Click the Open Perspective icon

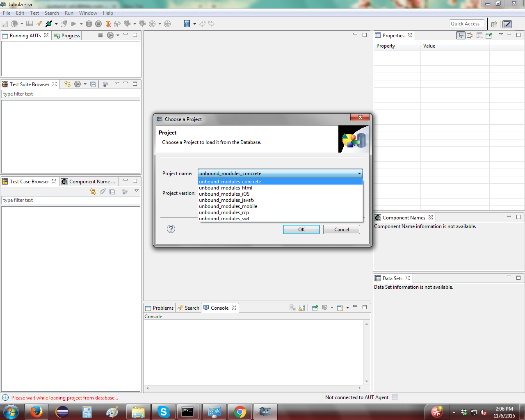click(x=494, y=24)
